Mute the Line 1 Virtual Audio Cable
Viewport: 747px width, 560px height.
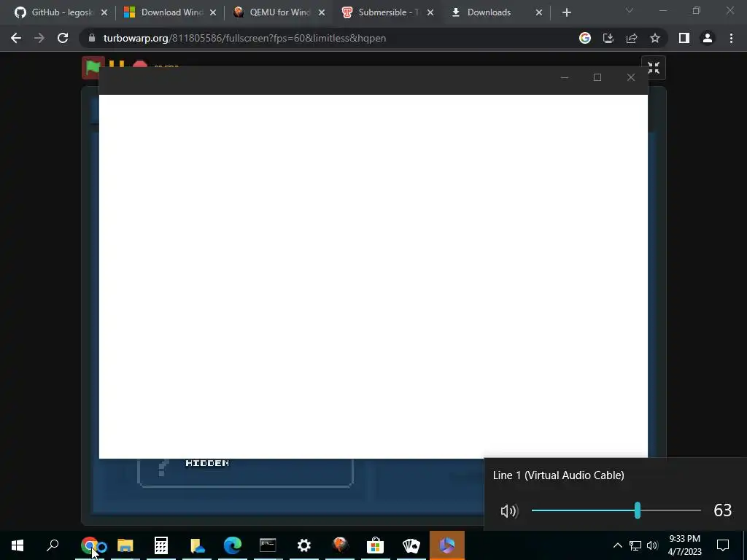pyautogui.click(x=509, y=511)
